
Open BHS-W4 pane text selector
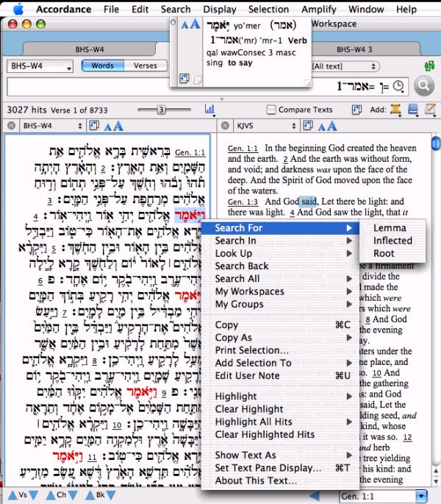click(52, 126)
